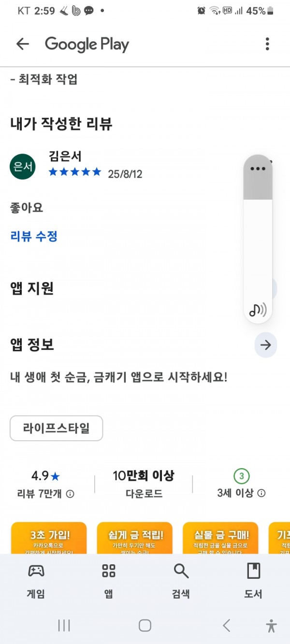The image size is (290, 644).
Task: Open the three-dot overflow menu
Action: 267,44
